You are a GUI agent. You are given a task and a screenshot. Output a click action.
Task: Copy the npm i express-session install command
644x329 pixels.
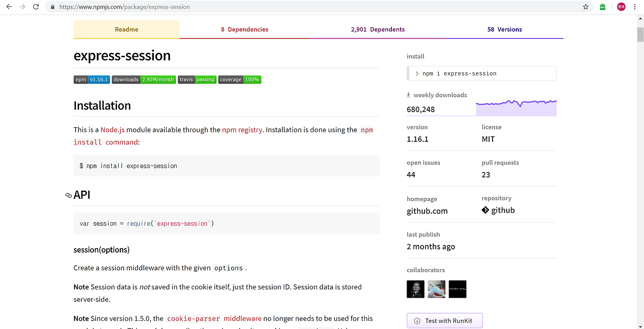click(481, 73)
